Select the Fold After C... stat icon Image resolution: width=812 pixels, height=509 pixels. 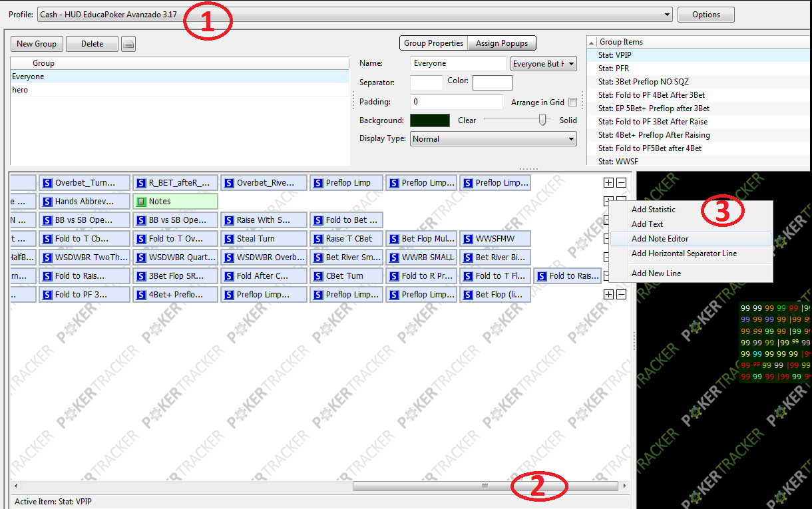click(228, 276)
